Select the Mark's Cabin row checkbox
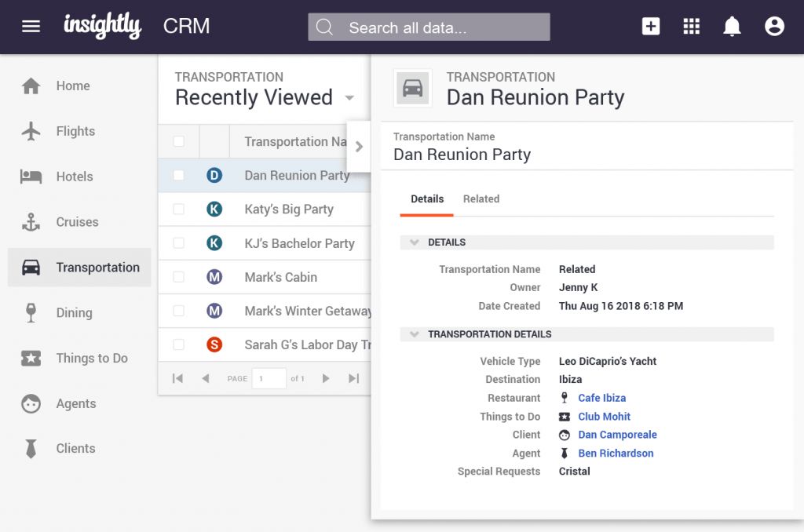Screen dimensions: 804x532 (x=179, y=277)
